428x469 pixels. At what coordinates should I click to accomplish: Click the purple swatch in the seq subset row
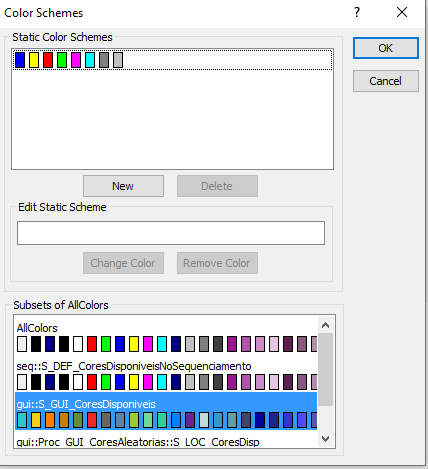232,382
